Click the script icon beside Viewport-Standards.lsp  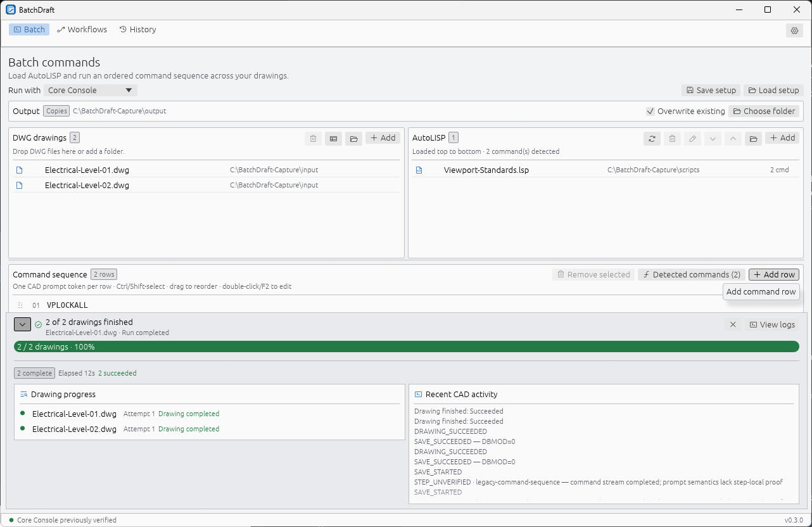[419, 170]
